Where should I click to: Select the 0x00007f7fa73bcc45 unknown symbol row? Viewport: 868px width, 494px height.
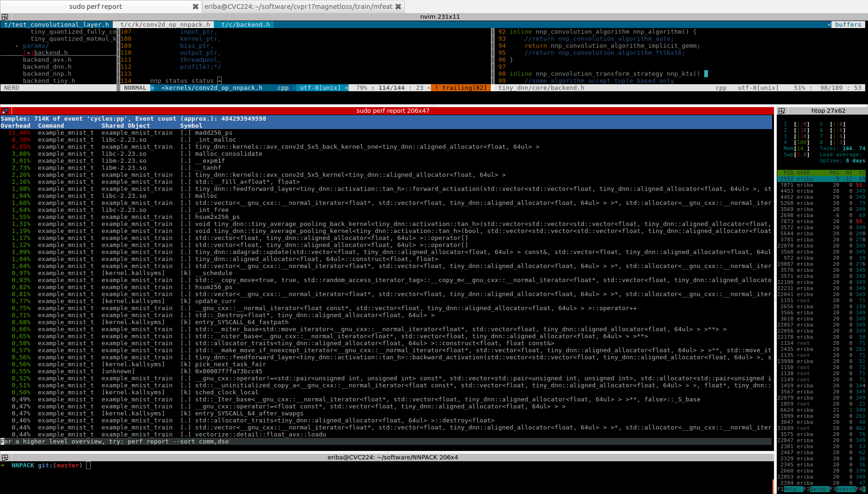point(386,371)
